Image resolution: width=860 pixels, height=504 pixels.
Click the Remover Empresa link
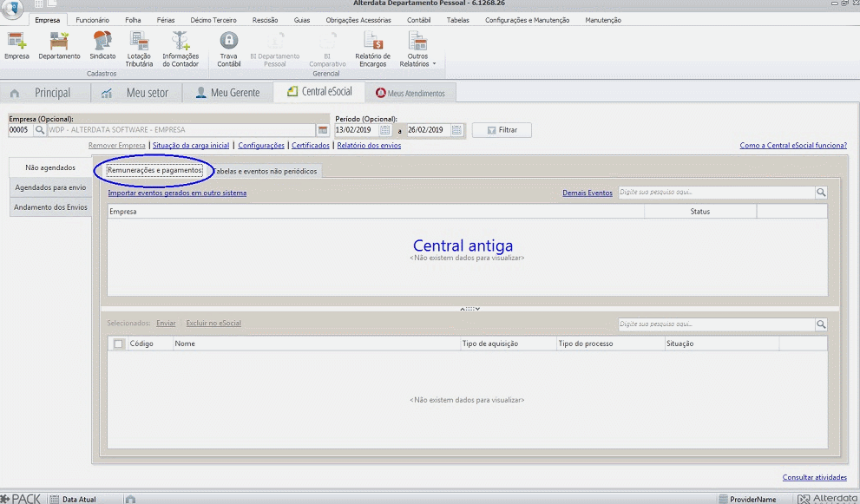tap(117, 146)
